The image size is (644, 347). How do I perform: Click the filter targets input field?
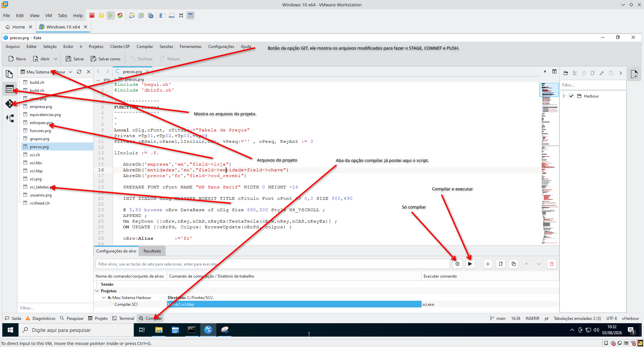coord(273,264)
